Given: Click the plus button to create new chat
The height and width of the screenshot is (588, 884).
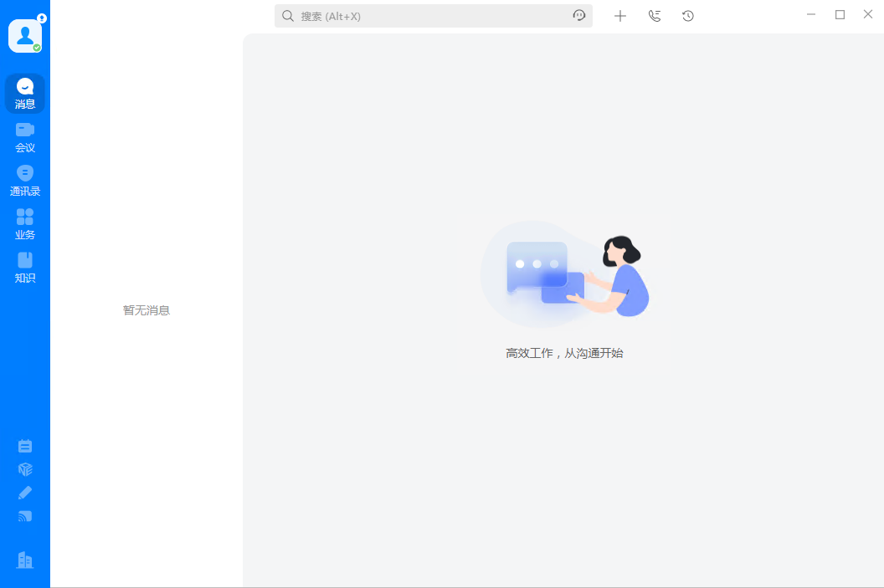Looking at the screenshot, I should tap(620, 15).
